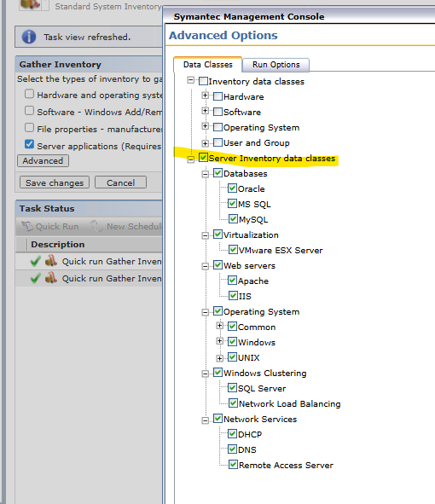435x504 pixels.
Task: Click Quick Run in Task Status toolbar
Action: click(x=50, y=226)
